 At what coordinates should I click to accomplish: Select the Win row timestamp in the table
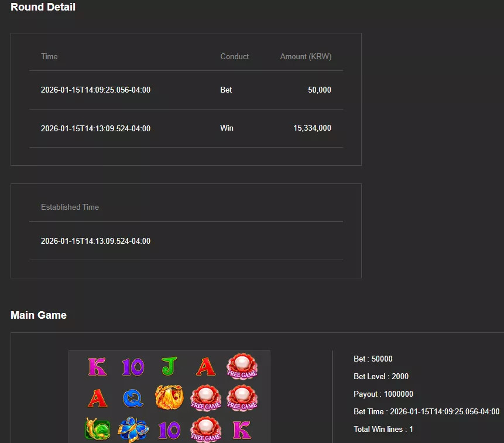[95, 128]
